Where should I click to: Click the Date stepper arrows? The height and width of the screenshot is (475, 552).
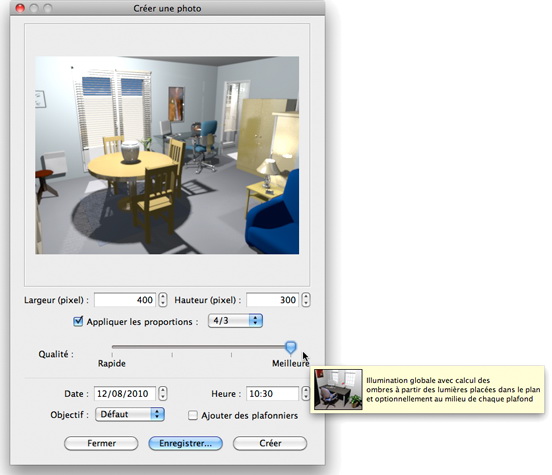tap(162, 393)
